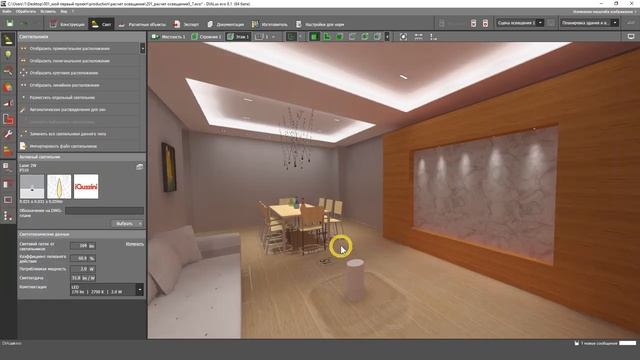Open the room number selector dropdown
Viewport: 640px width, 360px height.
(x=266, y=37)
